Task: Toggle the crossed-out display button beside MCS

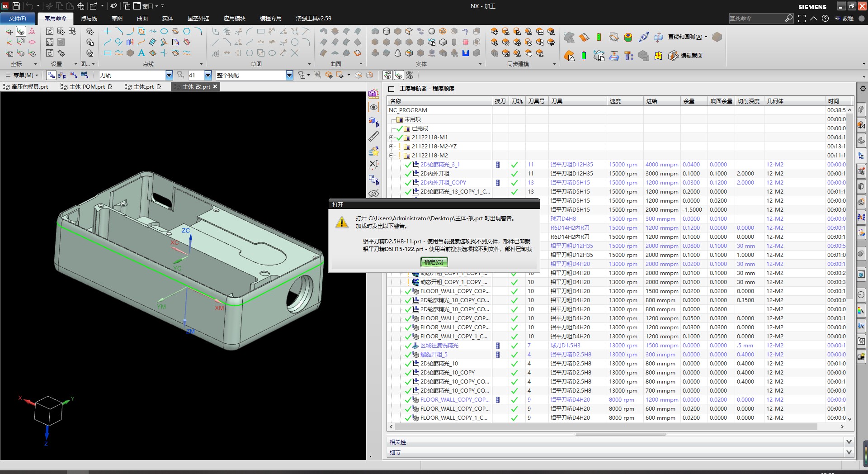Action: tap(410, 75)
